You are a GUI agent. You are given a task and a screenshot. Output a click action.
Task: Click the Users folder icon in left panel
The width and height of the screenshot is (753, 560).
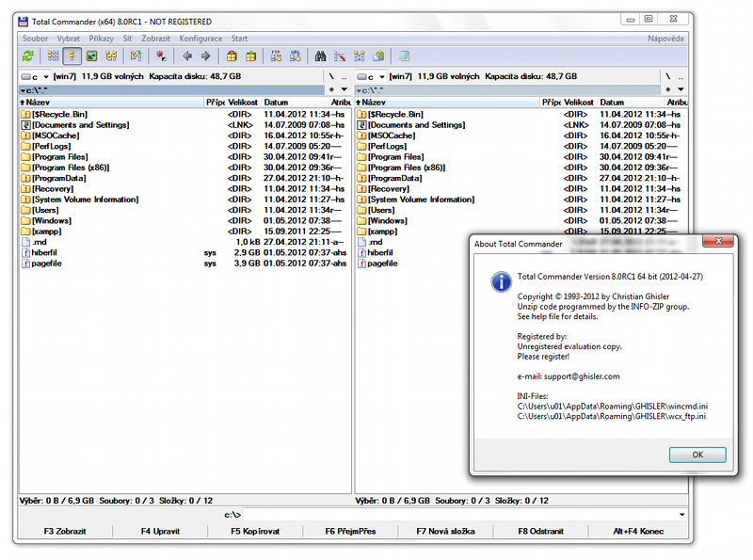pyautogui.click(x=25, y=211)
